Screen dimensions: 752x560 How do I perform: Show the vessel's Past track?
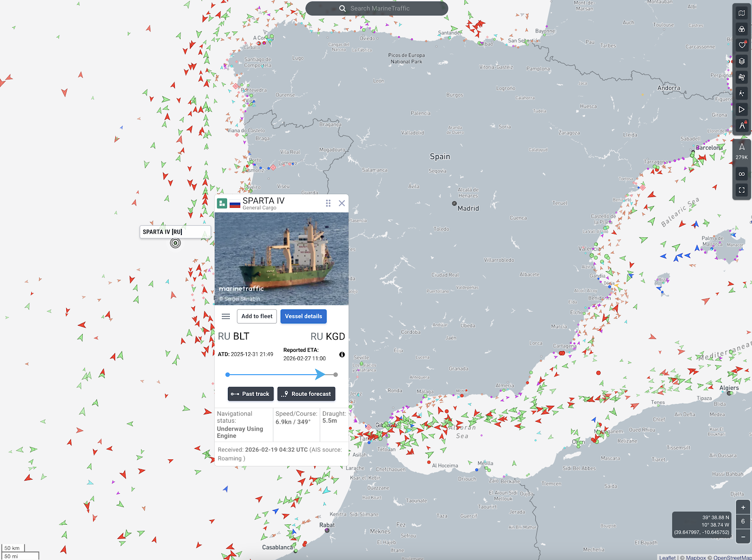251,394
